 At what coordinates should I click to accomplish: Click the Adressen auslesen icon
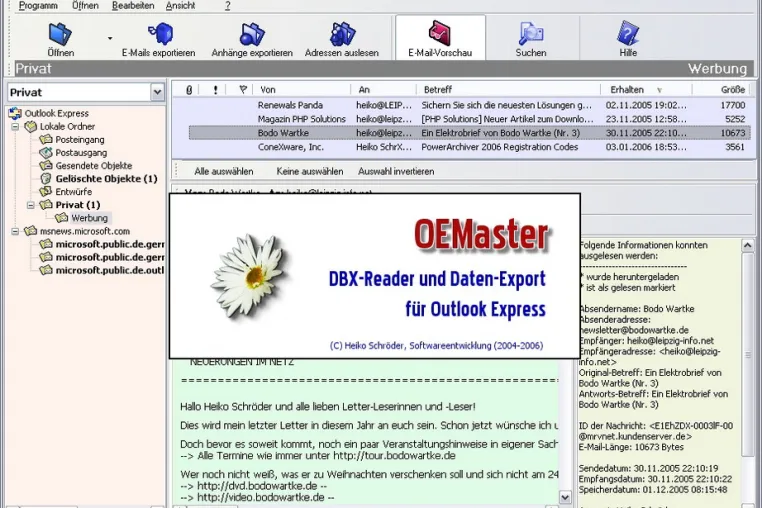tap(342, 34)
